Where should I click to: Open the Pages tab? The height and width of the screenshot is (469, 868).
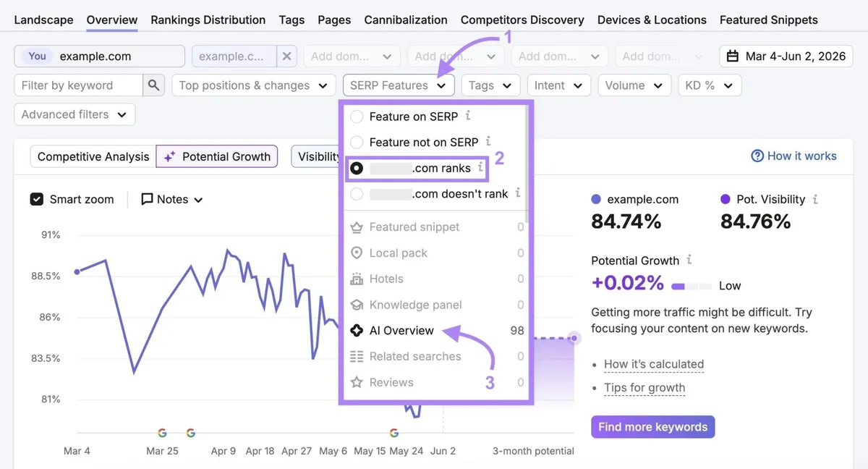tap(334, 20)
